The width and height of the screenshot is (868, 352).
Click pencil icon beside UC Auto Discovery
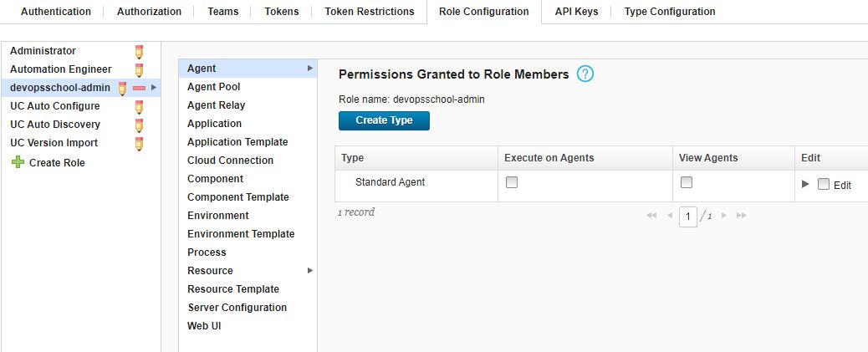[139, 125]
